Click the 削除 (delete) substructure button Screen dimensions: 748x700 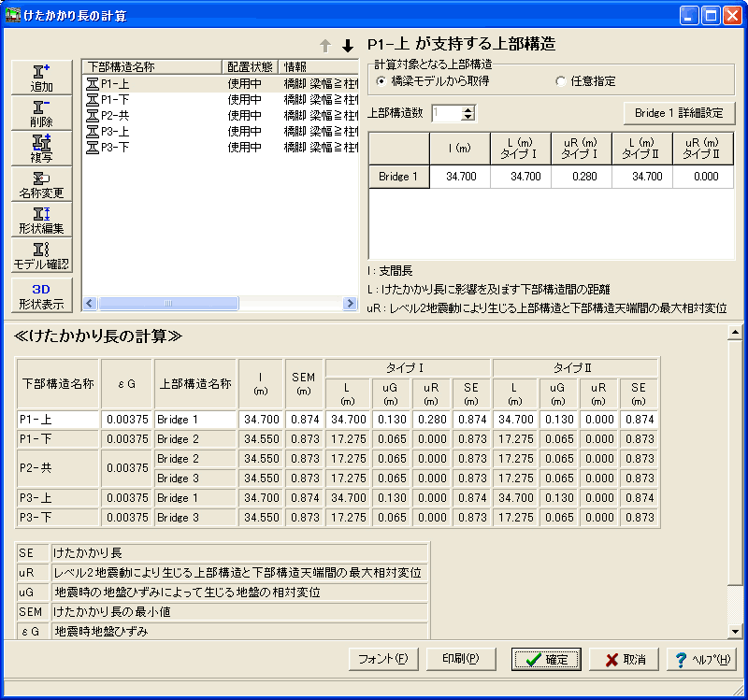pyautogui.click(x=41, y=113)
